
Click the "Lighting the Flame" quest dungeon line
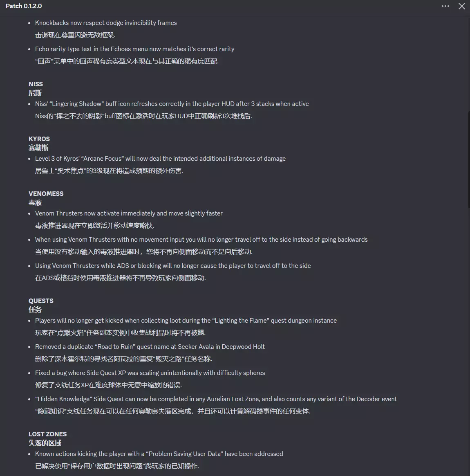coord(186,321)
